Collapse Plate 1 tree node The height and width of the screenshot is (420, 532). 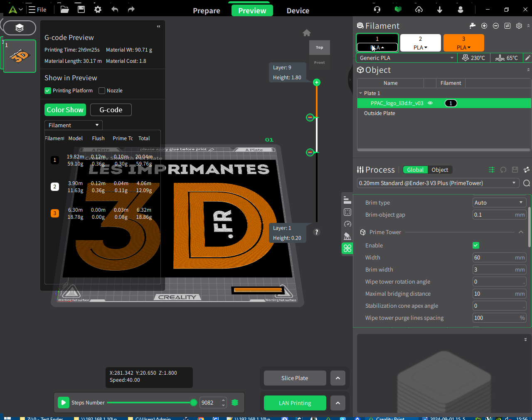360,93
